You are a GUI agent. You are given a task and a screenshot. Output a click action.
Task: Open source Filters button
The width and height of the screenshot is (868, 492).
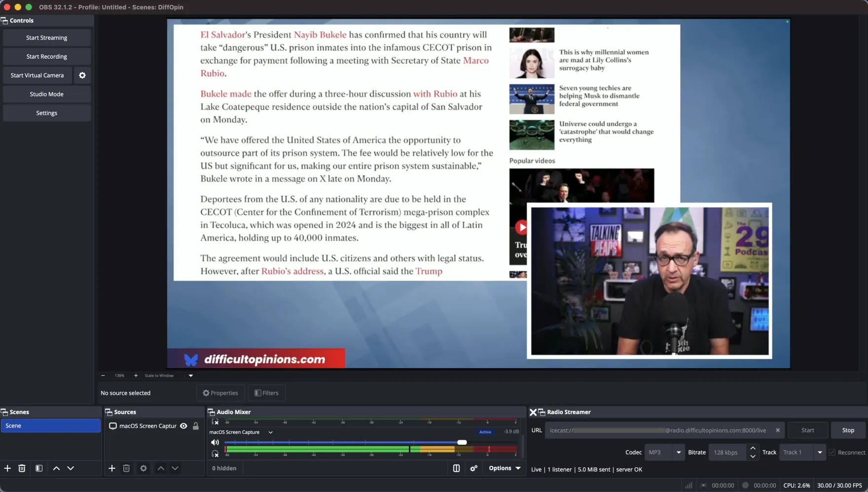(266, 393)
